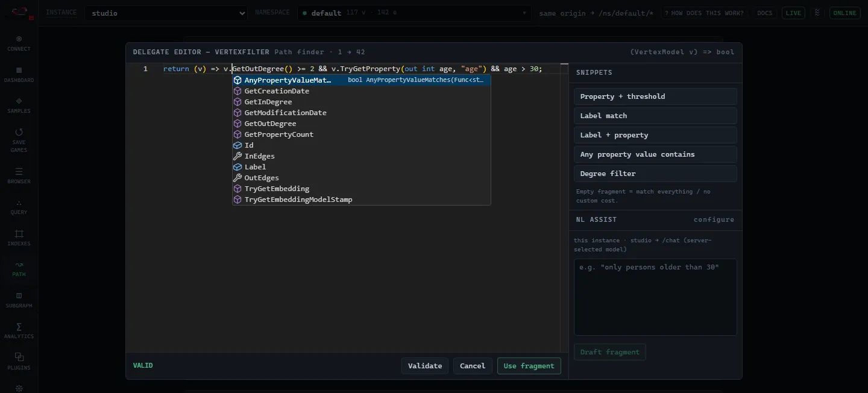Insert the Property + threshold snippet
This screenshot has height=393, width=868.
655,96
